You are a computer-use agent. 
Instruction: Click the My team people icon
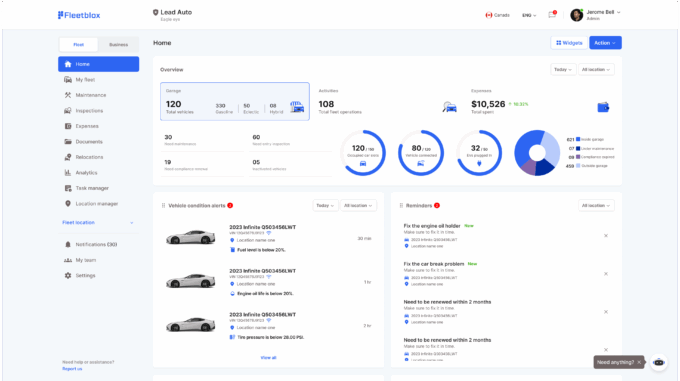(x=68, y=260)
